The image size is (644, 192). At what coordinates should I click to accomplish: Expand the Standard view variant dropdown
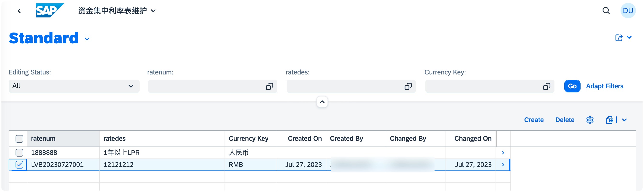pos(87,39)
